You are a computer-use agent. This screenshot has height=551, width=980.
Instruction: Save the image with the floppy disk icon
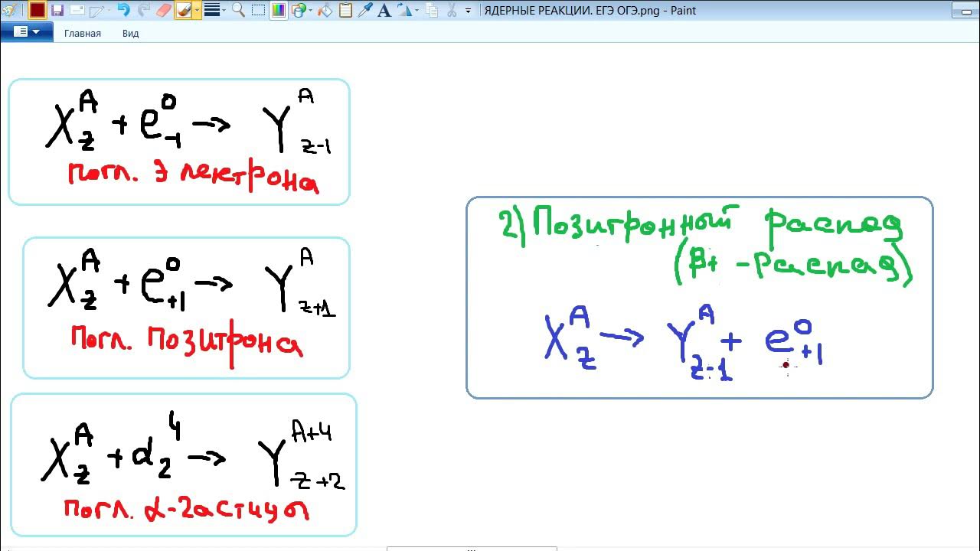[57, 11]
